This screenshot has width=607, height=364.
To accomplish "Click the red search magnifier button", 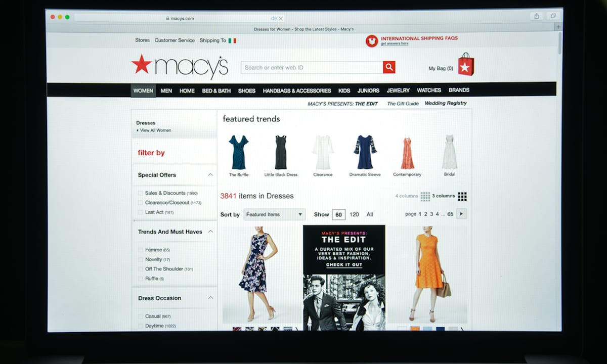I will [x=388, y=67].
